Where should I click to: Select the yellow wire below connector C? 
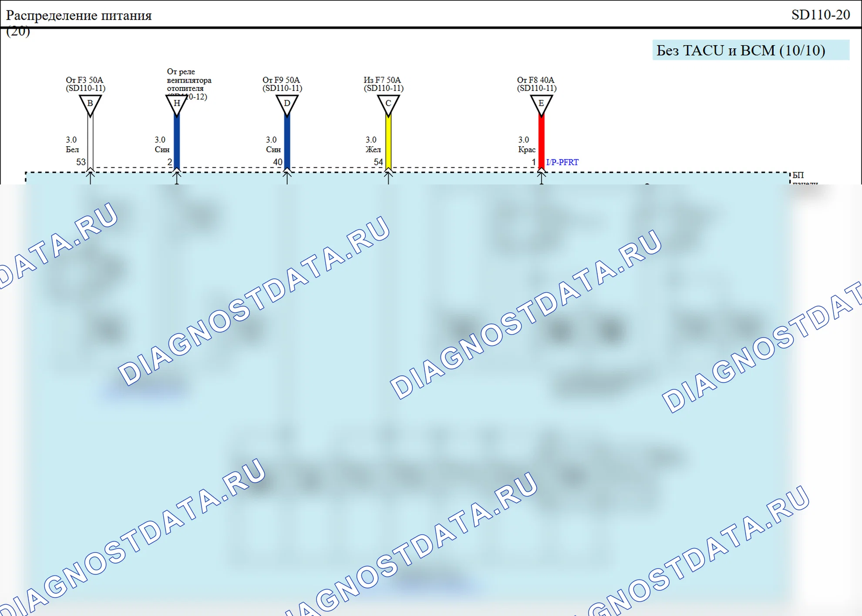[388, 141]
